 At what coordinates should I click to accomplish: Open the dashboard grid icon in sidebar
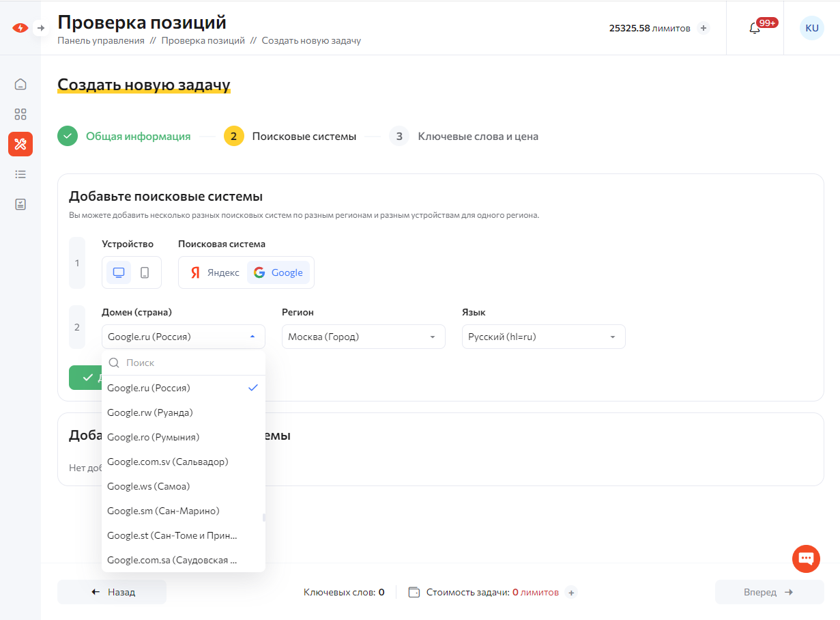click(x=20, y=114)
